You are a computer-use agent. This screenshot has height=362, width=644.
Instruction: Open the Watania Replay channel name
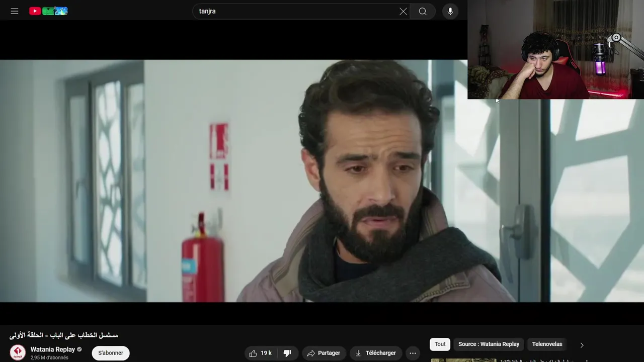pyautogui.click(x=52, y=349)
